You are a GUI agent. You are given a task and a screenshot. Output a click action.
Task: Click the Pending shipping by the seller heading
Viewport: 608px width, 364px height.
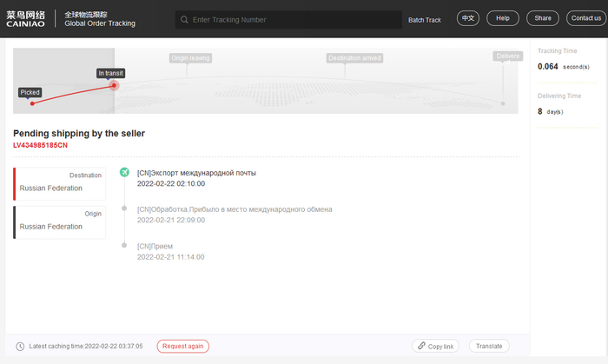pyautogui.click(x=79, y=133)
